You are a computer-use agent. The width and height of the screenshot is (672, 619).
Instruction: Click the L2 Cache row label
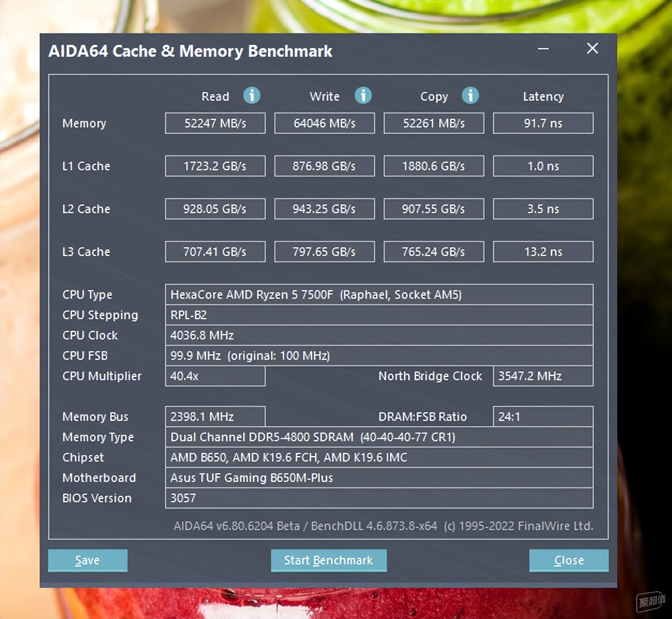86,209
